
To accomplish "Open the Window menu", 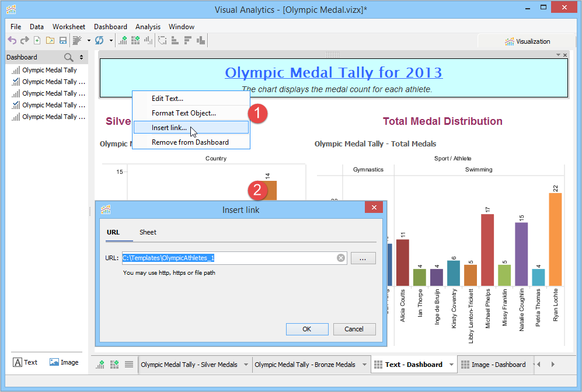I will pos(181,27).
